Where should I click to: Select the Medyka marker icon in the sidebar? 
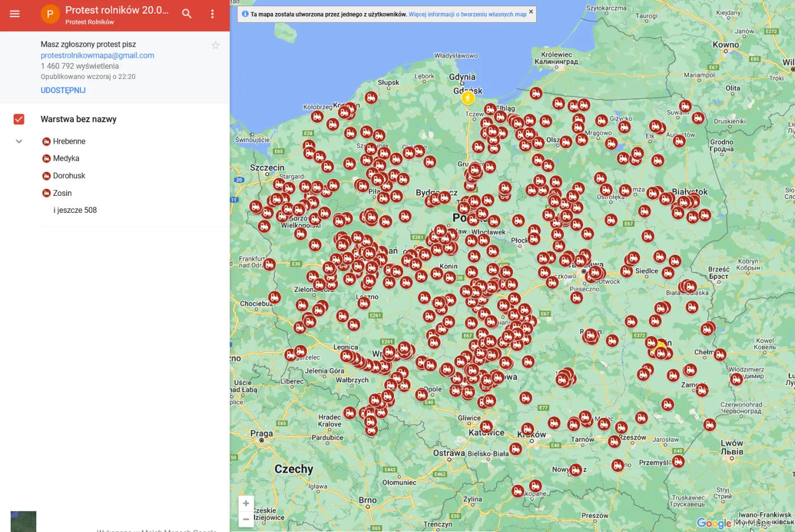pos(47,158)
